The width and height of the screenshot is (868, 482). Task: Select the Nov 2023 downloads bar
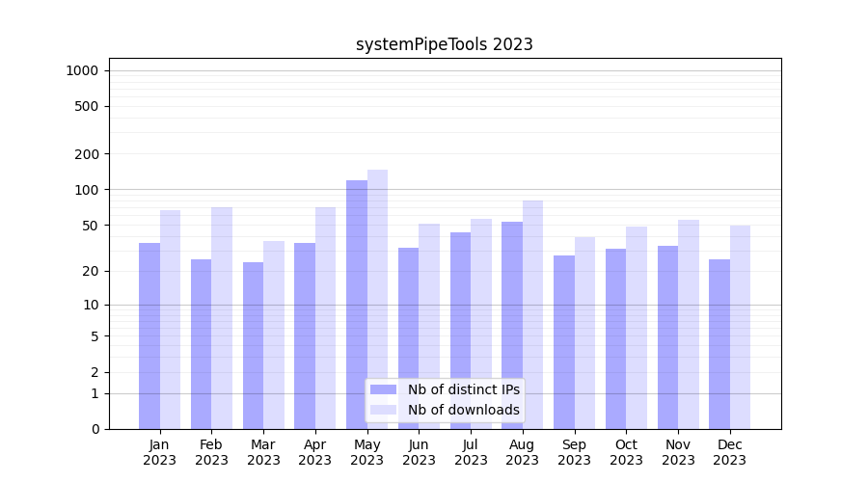tap(689, 324)
